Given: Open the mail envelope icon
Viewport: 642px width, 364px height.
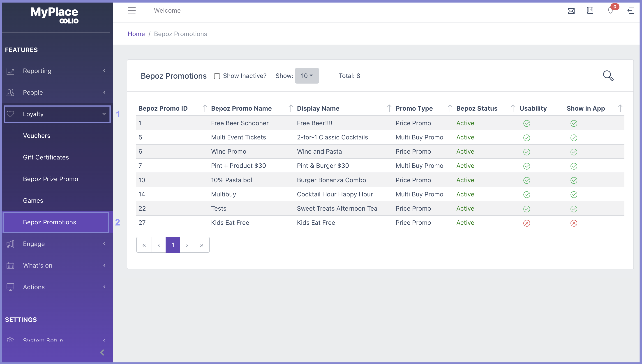Looking at the screenshot, I should tap(571, 11).
